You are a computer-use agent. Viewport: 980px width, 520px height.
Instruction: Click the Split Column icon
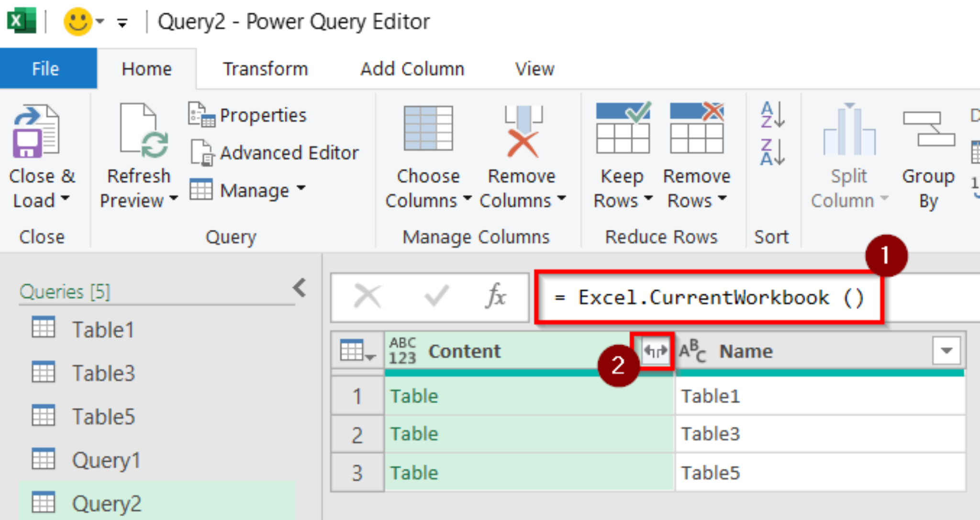click(x=849, y=129)
